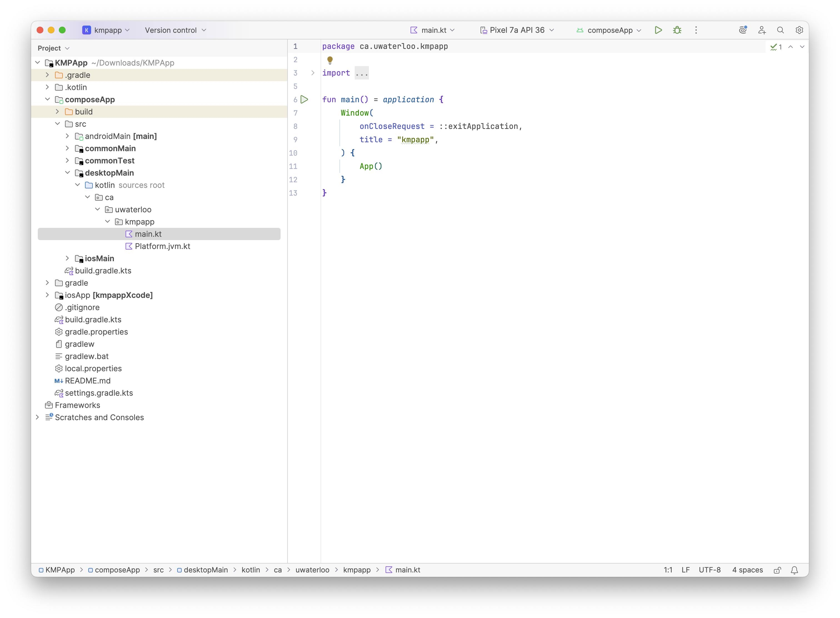Open notifications via the bell icon

coord(795,570)
